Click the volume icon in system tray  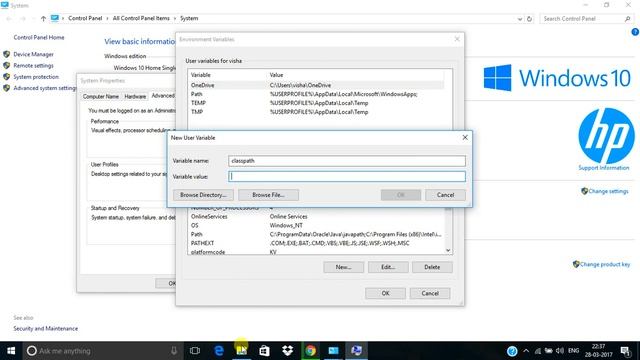point(560,351)
